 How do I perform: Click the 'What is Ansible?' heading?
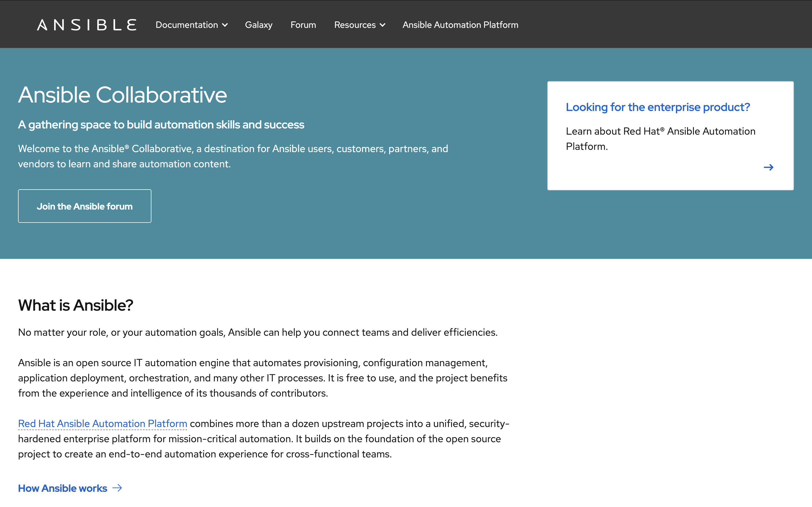76,305
